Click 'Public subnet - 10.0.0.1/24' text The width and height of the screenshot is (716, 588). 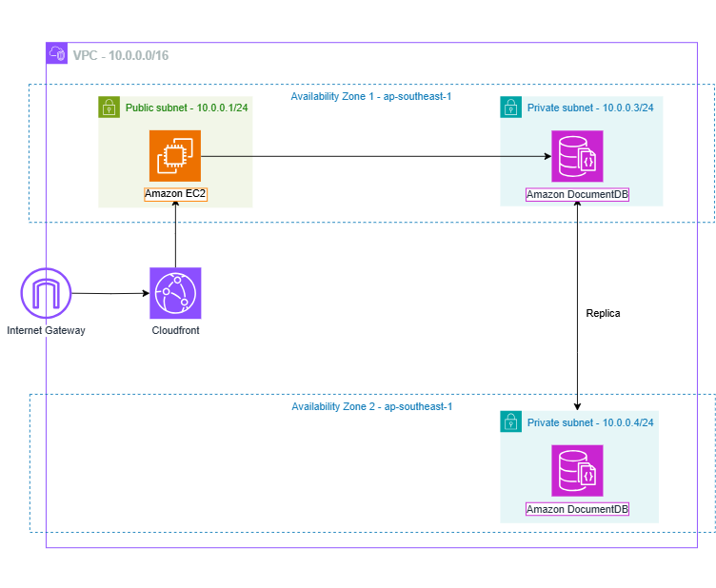187,108
